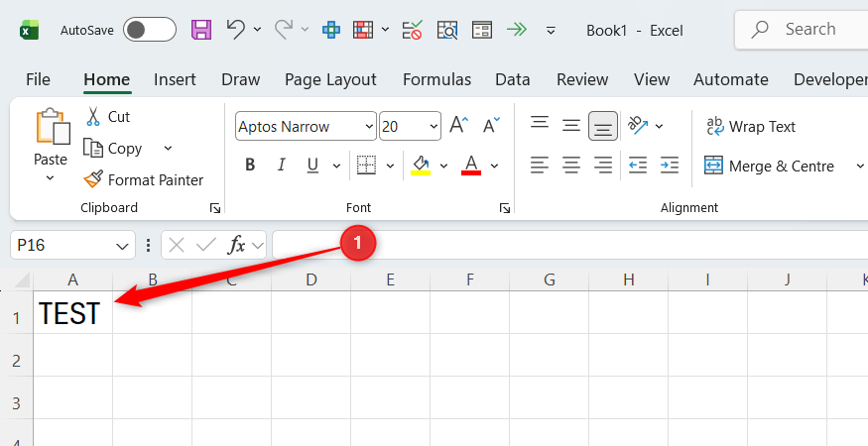Open the Undo history dropdown
868x446 pixels.
tap(257, 30)
